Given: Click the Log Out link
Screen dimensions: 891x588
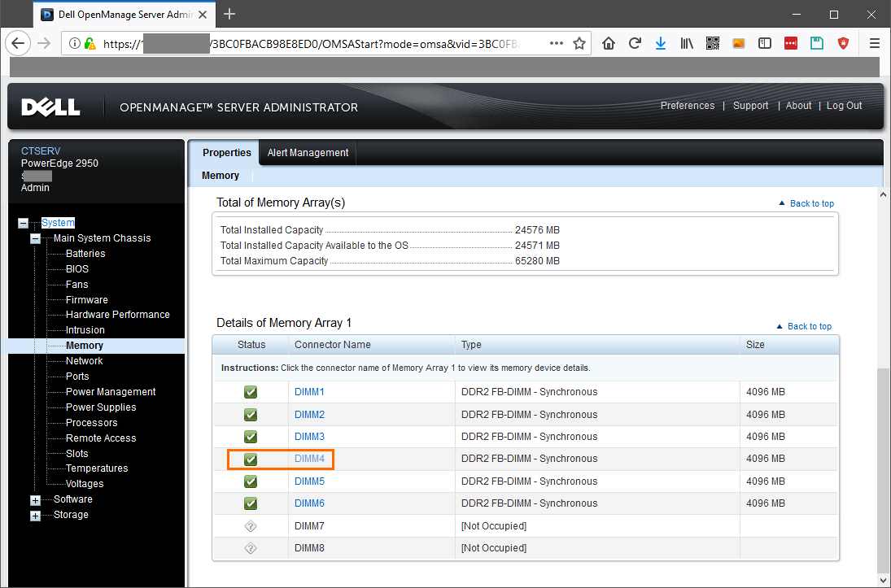Looking at the screenshot, I should coord(844,106).
